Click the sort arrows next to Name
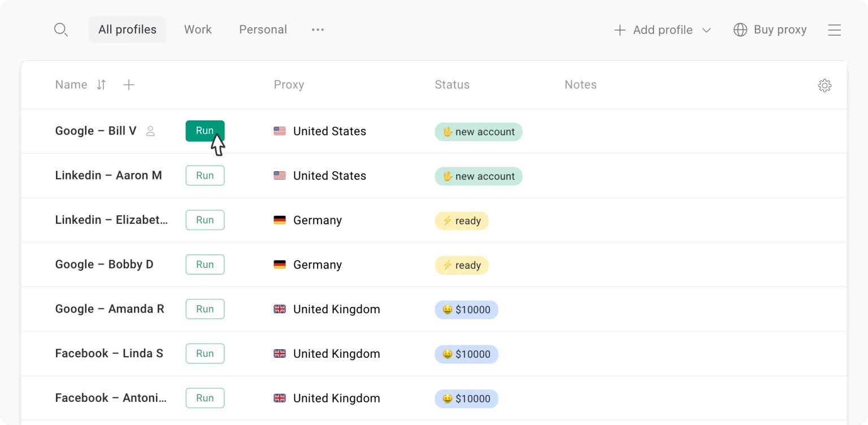Viewport: 868px width, 425px height. click(x=101, y=85)
